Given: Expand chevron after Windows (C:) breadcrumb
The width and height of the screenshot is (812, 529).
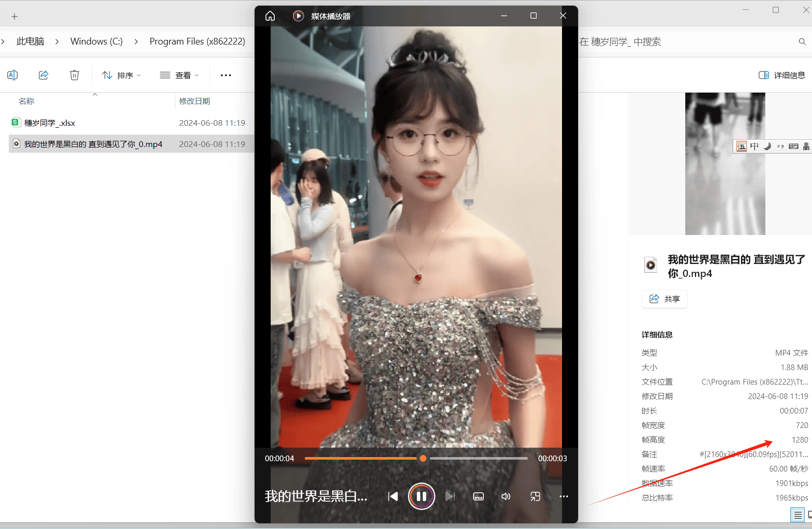Looking at the screenshot, I should [136, 41].
